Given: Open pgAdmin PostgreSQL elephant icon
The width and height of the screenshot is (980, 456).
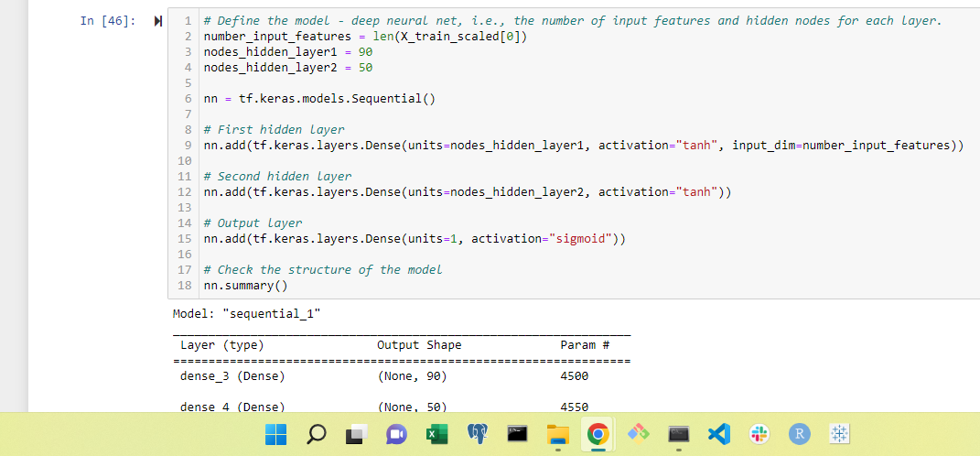Looking at the screenshot, I should tap(477, 433).
